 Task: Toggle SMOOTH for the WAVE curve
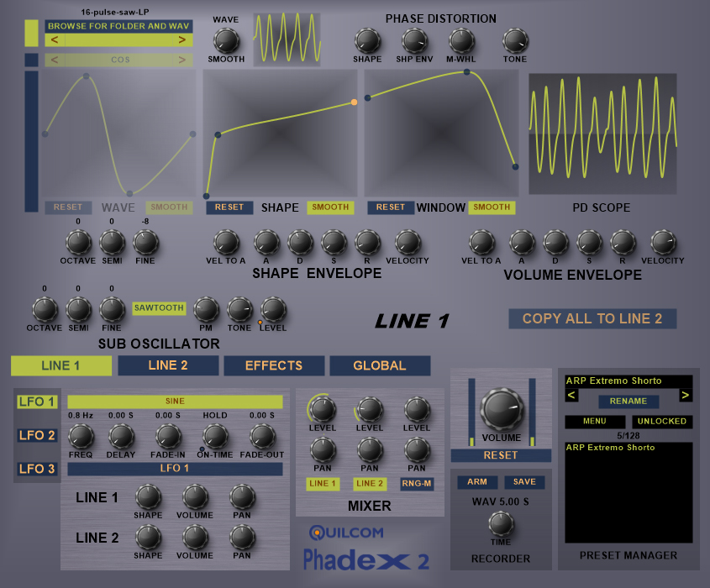click(x=170, y=207)
